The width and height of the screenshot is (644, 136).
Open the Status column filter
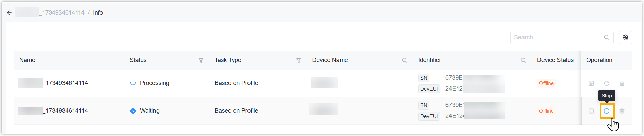click(x=201, y=60)
